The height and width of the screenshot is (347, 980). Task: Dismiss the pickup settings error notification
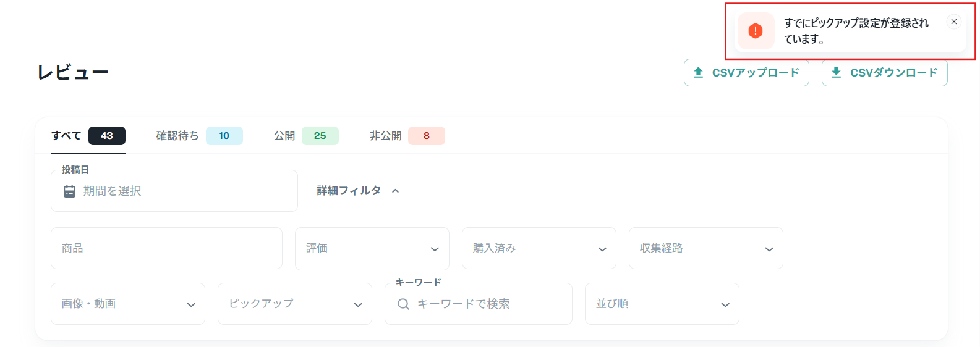point(954,22)
